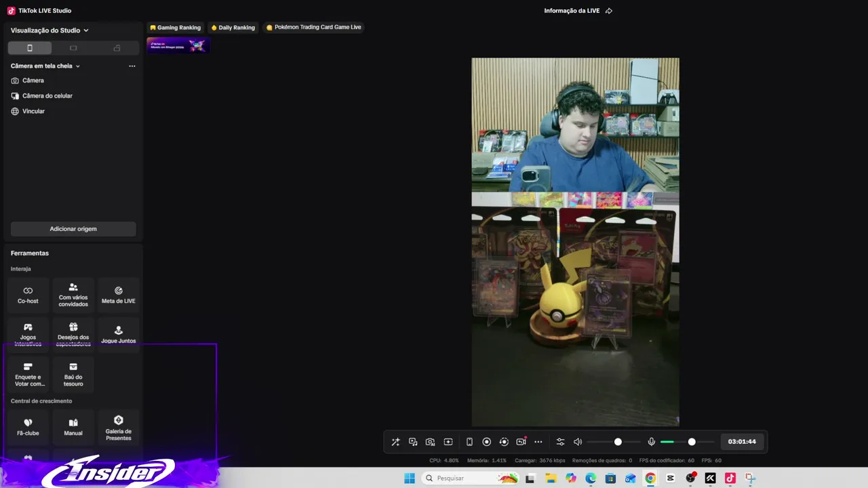
Task: Expand Câmera em tela cheia scene dropdown
Action: click(45, 66)
